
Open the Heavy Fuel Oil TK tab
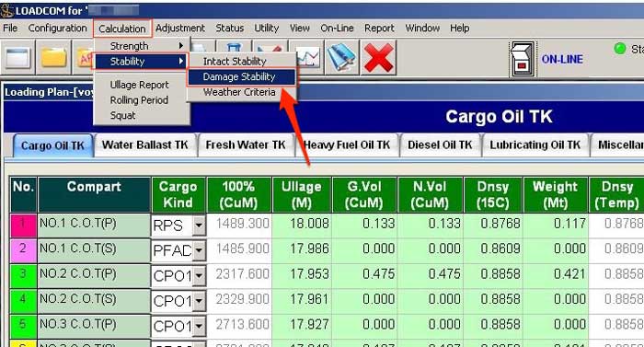click(347, 145)
